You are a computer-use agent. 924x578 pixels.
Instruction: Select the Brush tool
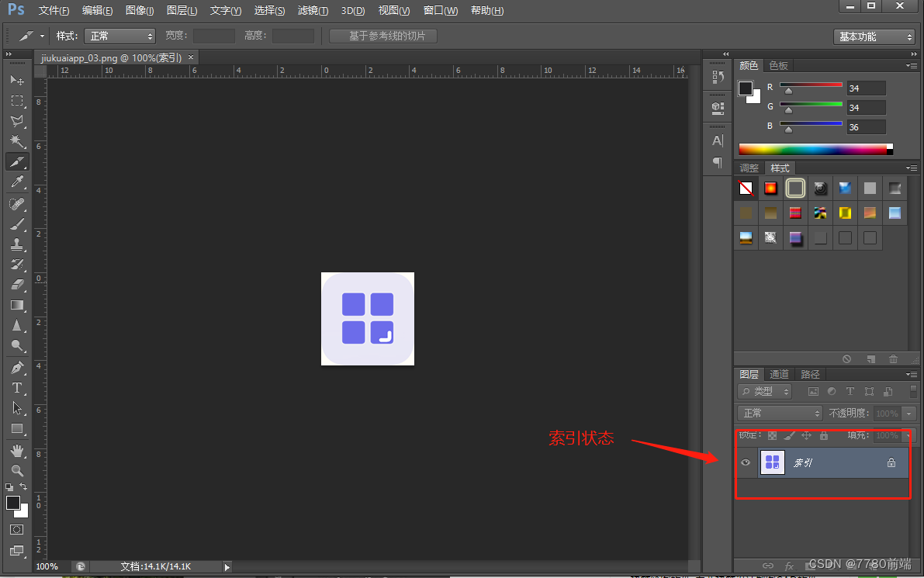coord(17,224)
